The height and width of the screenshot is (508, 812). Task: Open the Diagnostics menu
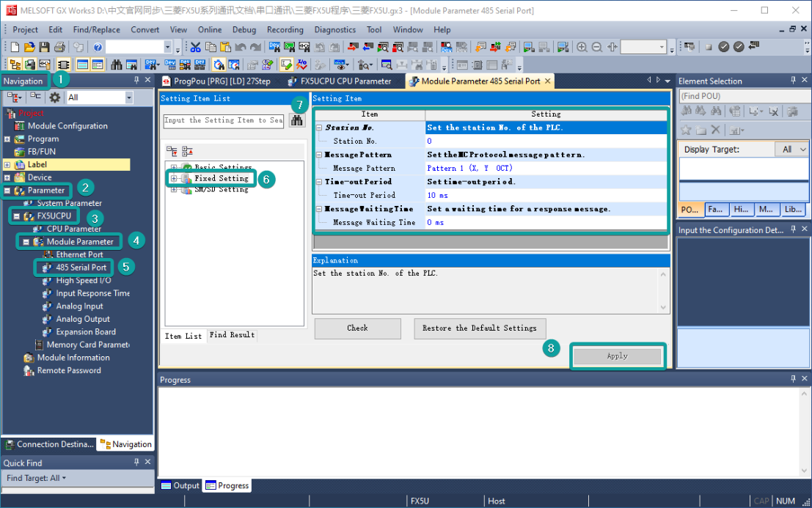(x=334, y=30)
